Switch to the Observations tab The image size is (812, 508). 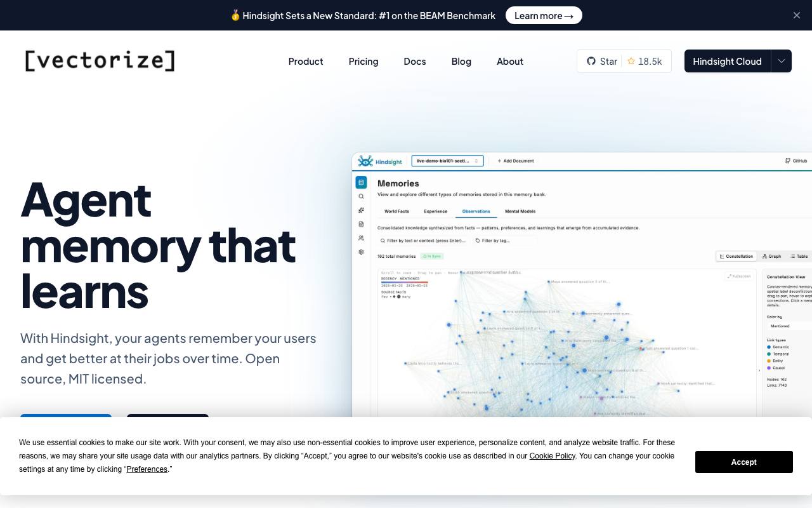(x=476, y=211)
